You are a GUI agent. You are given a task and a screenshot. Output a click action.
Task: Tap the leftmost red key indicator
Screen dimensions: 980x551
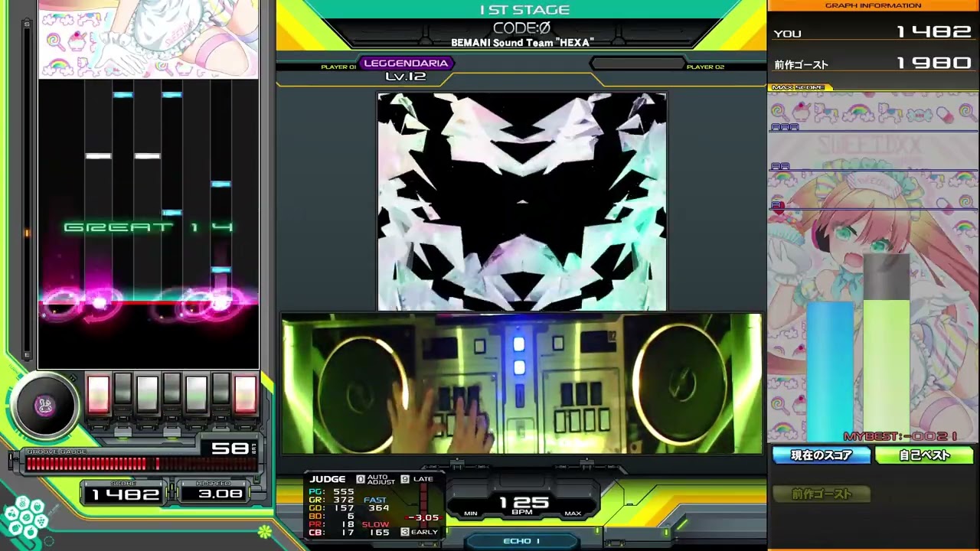[x=99, y=394]
